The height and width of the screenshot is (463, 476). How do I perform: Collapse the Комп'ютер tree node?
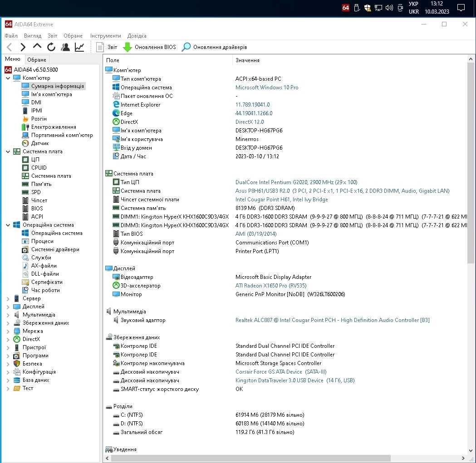point(8,78)
